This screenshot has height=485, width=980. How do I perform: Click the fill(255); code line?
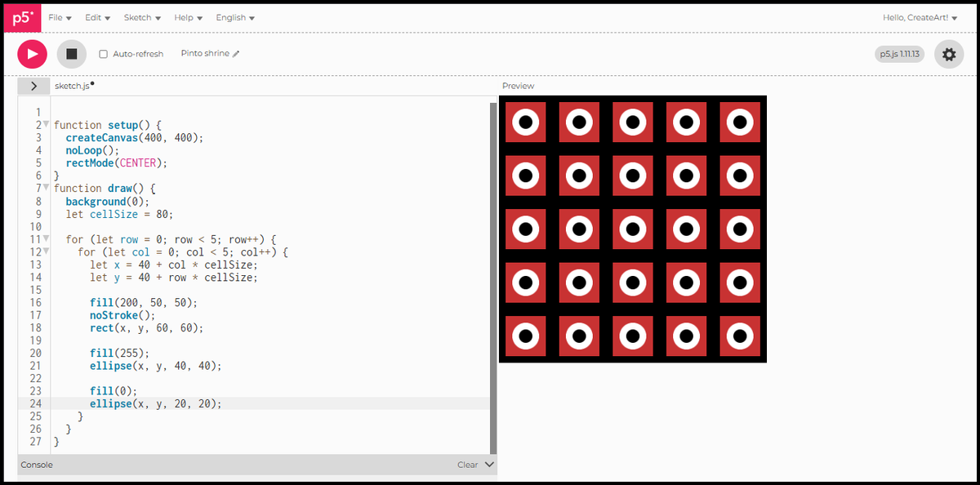(119, 354)
